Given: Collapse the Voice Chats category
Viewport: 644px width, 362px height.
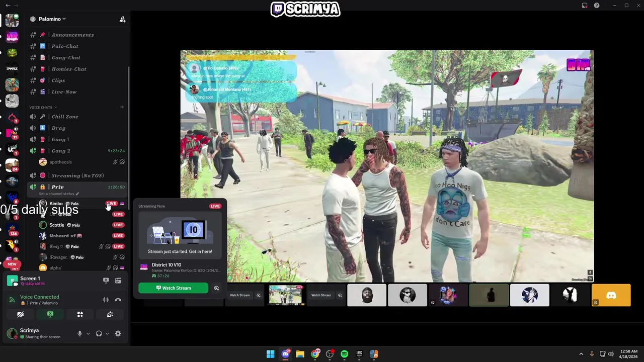Looking at the screenshot, I should point(43,107).
